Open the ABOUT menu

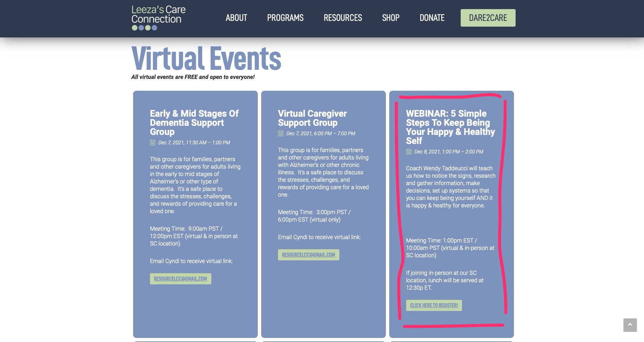click(x=236, y=18)
